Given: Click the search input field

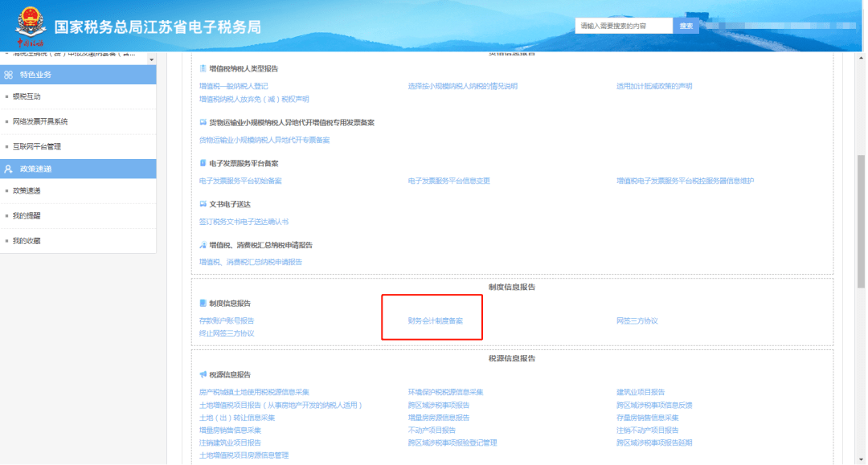Looking at the screenshot, I should 624,26.
